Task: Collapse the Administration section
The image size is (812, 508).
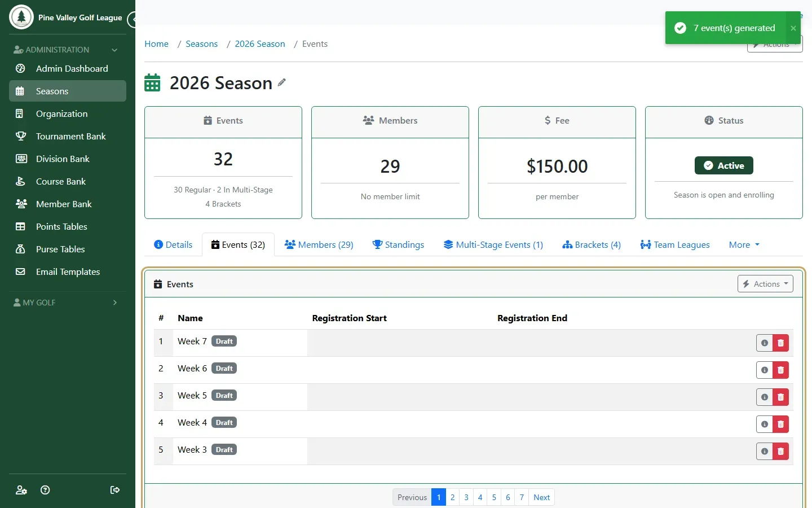Action: pyautogui.click(x=68, y=50)
